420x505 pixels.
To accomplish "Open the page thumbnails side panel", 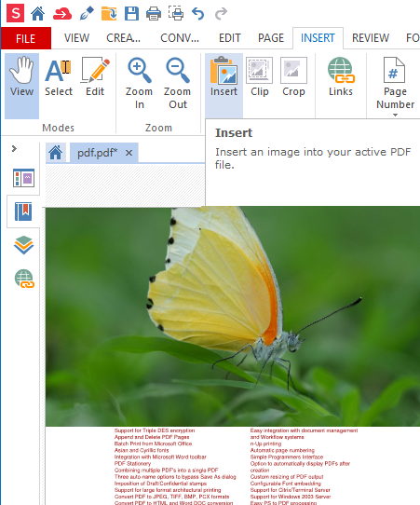I will [x=23, y=178].
